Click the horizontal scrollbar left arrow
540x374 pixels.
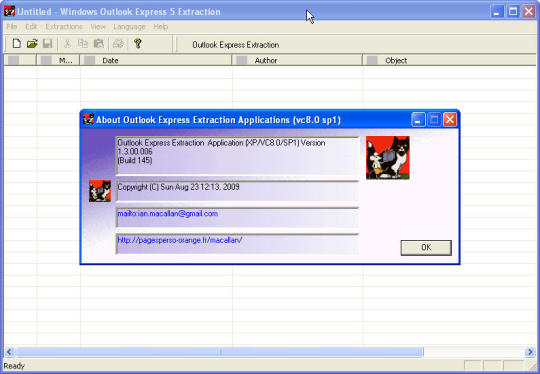9,352
